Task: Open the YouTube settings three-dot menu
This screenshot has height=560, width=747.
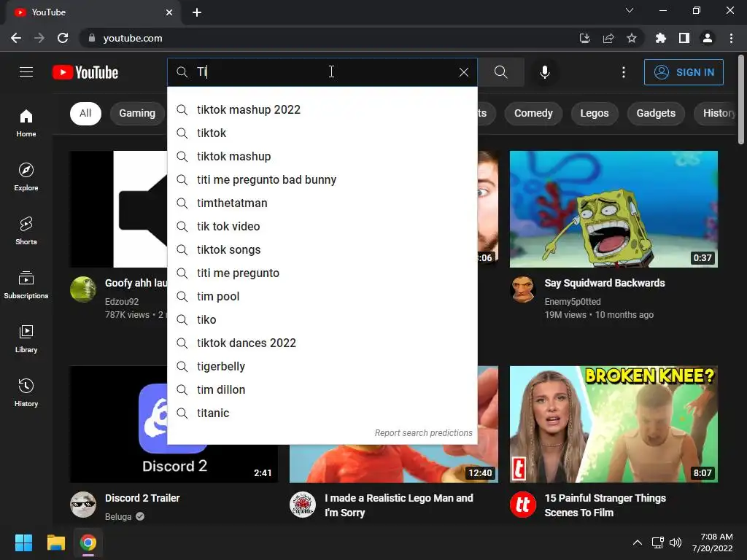Action: (624, 72)
